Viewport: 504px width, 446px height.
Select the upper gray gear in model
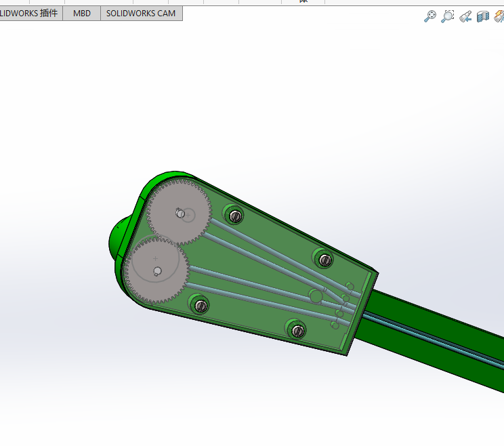[x=179, y=212]
